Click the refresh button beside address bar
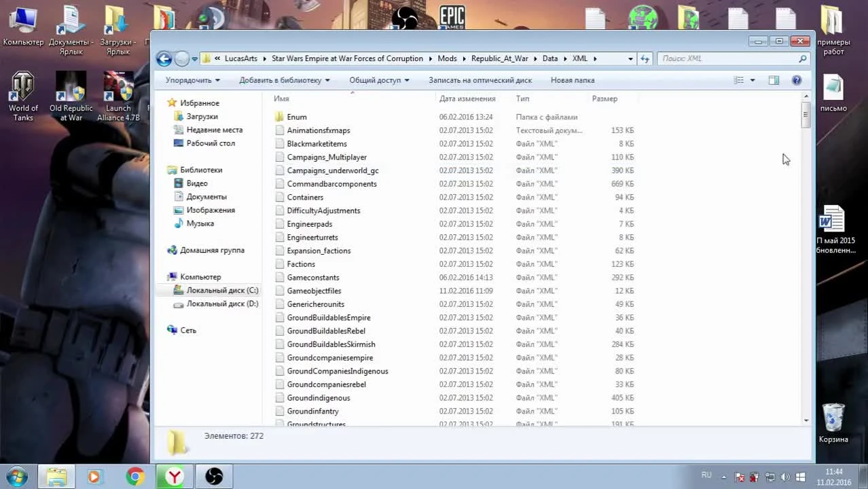Image resolution: width=868 pixels, height=489 pixels. (x=645, y=59)
